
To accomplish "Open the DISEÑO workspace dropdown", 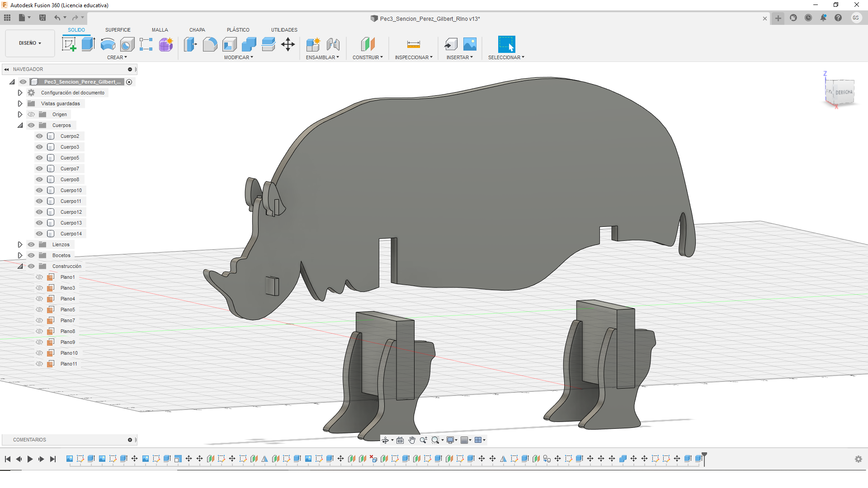I will [30, 43].
